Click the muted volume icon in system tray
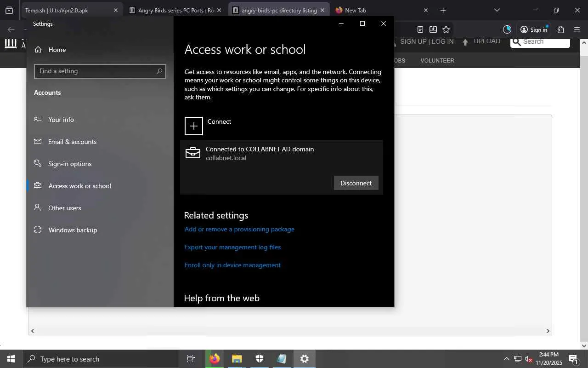 coord(529,359)
